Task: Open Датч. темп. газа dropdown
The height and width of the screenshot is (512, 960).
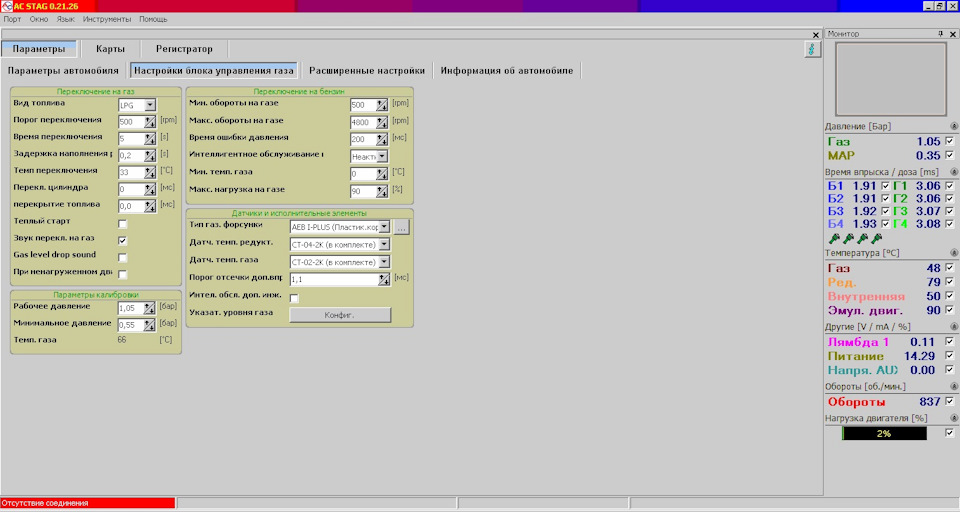Action: pyautogui.click(x=384, y=262)
